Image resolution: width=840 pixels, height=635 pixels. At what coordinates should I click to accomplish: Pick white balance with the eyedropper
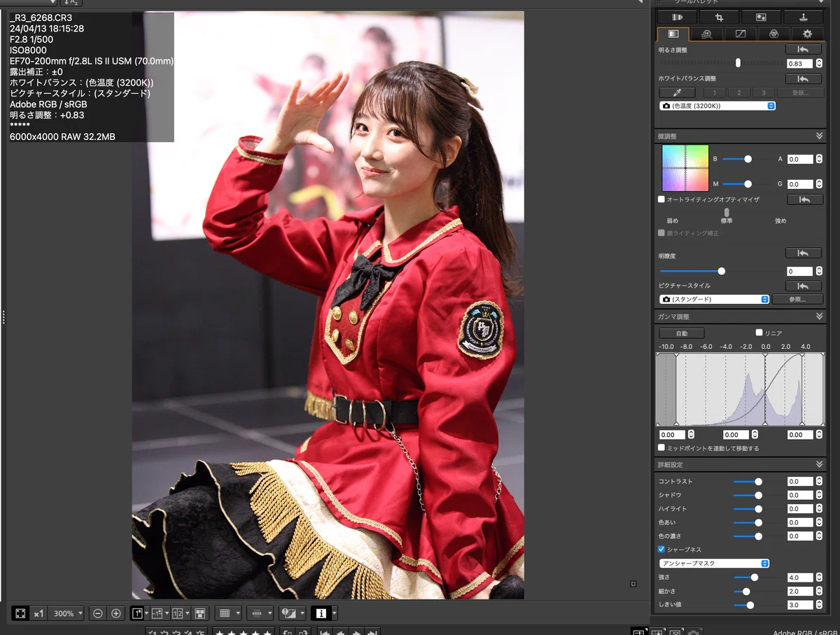[x=677, y=92]
